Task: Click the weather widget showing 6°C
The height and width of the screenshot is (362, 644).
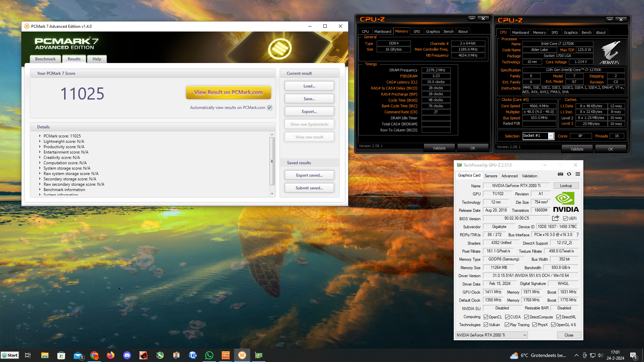Action: 538,355
